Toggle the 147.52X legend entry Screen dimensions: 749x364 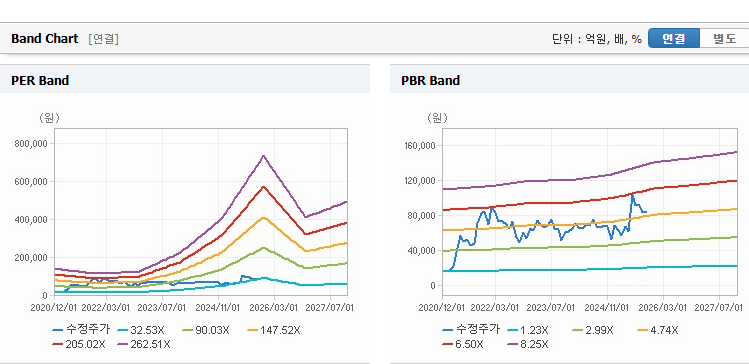274,330
